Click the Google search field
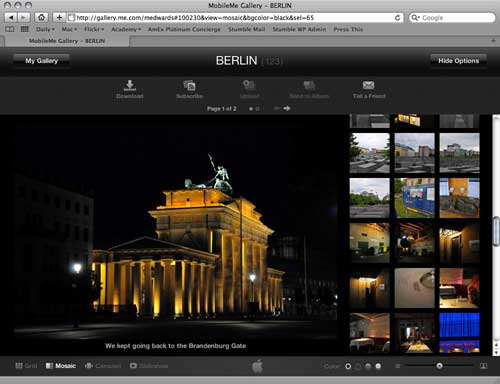This screenshot has height=384, width=500. (452, 18)
